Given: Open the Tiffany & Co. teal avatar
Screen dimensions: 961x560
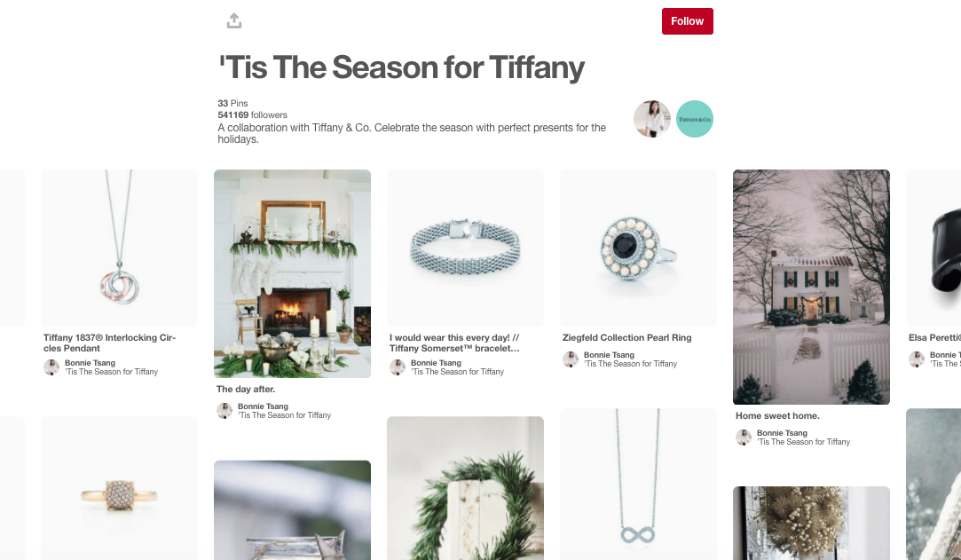Looking at the screenshot, I should (x=695, y=119).
